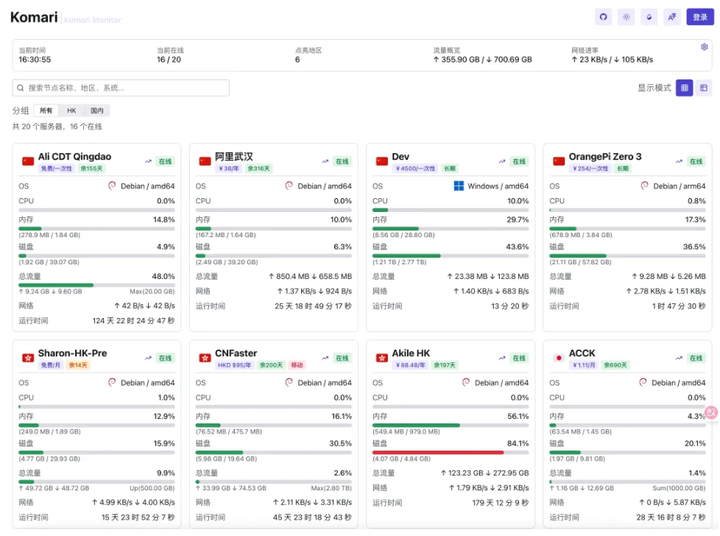
Task: Click the ACCK server name
Action: pyautogui.click(x=581, y=353)
